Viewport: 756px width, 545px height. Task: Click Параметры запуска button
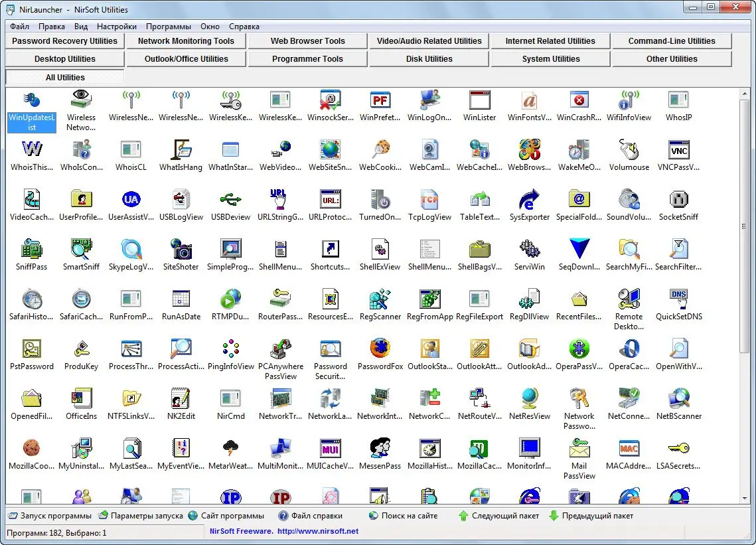(141, 516)
